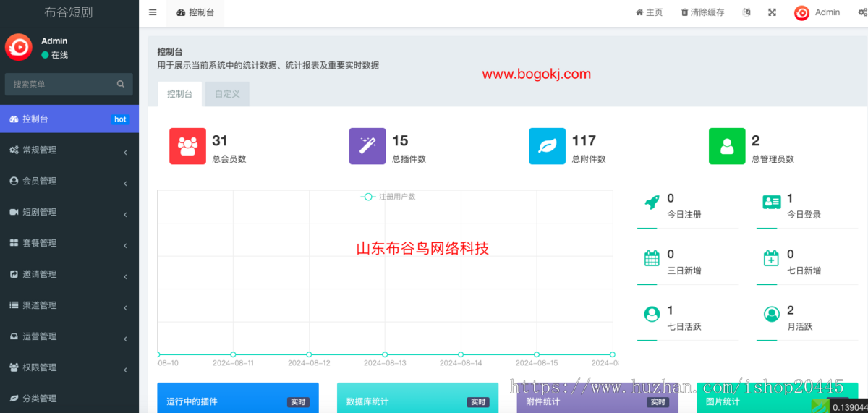Toggle fullscreen mode icon

tap(773, 12)
